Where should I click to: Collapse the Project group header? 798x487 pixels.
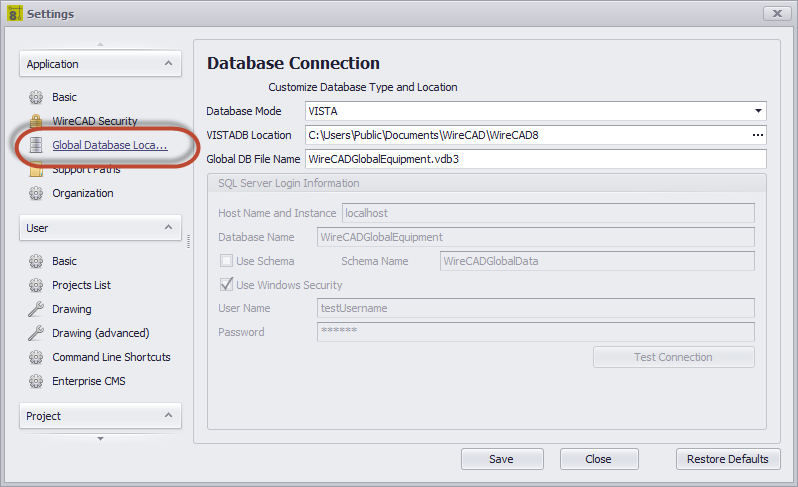pyautogui.click(x=100, y=416)
